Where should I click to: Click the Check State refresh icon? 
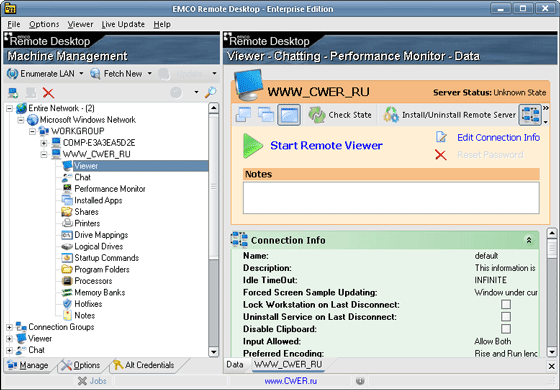pyautogui.click(x=317, y=115)
